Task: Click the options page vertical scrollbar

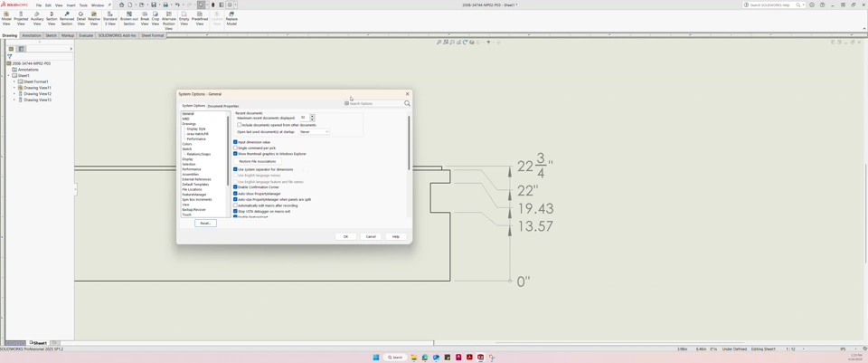Action: [x=409, y=143]
